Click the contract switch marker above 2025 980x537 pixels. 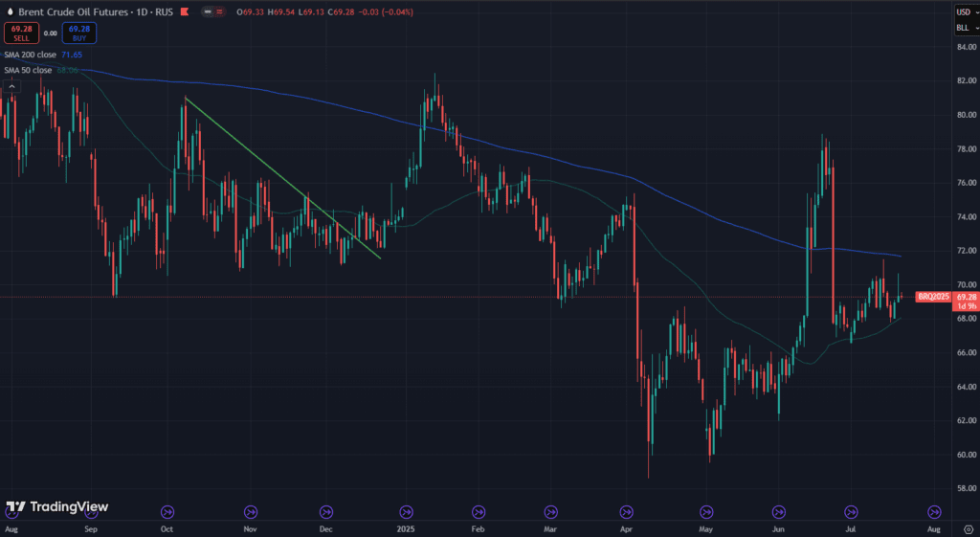coord(406,512)
